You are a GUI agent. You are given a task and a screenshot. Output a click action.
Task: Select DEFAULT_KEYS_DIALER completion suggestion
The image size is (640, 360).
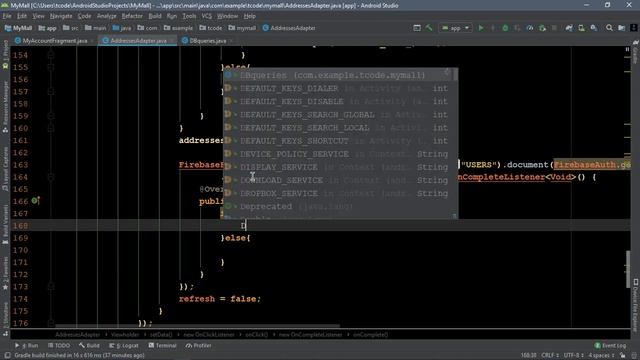point(338,88)
